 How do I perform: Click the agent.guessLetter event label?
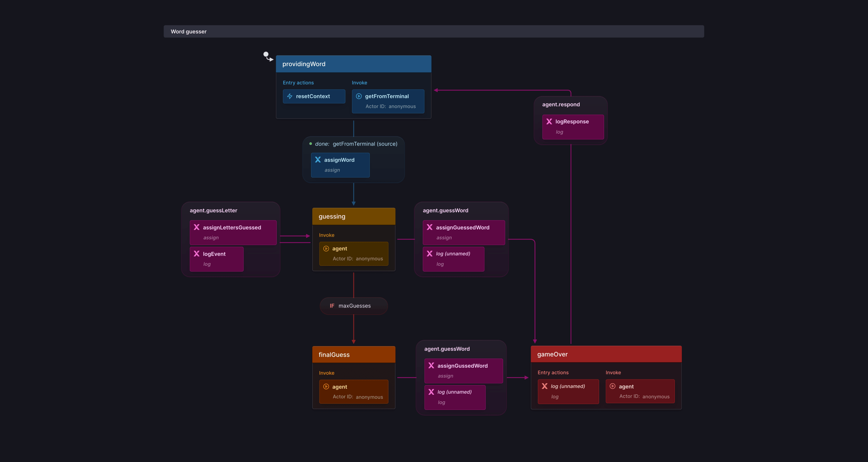click(213, 211)
